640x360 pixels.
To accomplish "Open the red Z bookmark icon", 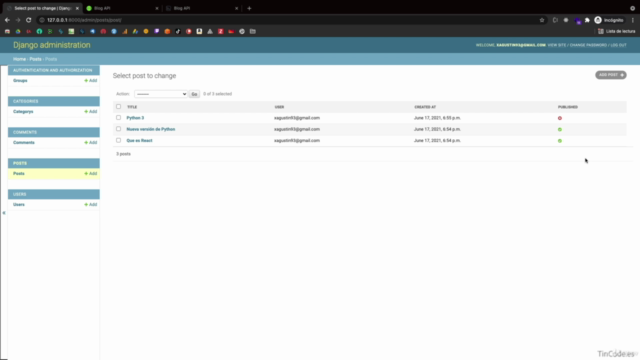I will coord(220,31).
